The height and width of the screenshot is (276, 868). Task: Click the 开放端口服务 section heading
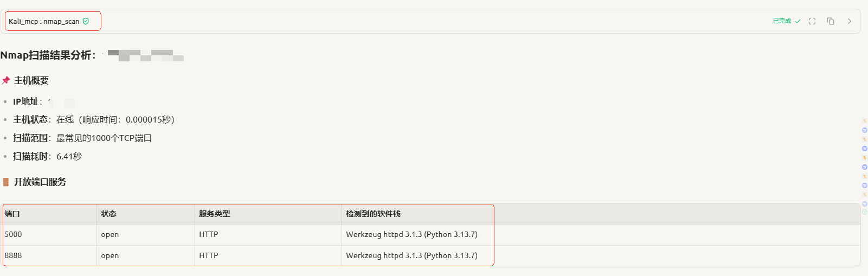[40, 182]
